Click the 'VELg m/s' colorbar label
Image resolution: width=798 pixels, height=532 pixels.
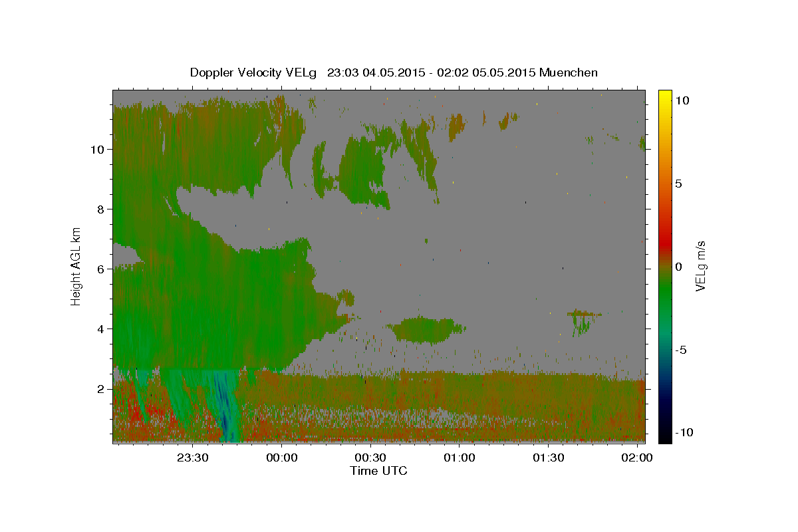[x=700, y=265]
